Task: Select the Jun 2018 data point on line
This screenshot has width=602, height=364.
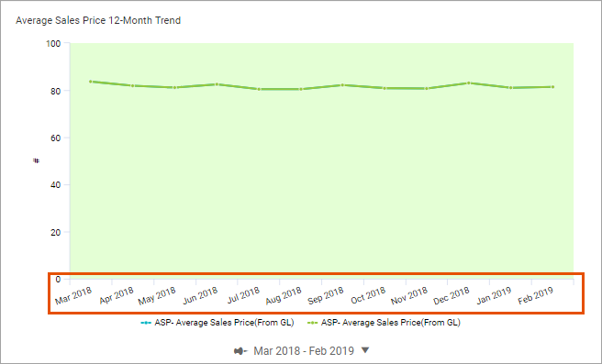Action: click(x=217, y=84)
